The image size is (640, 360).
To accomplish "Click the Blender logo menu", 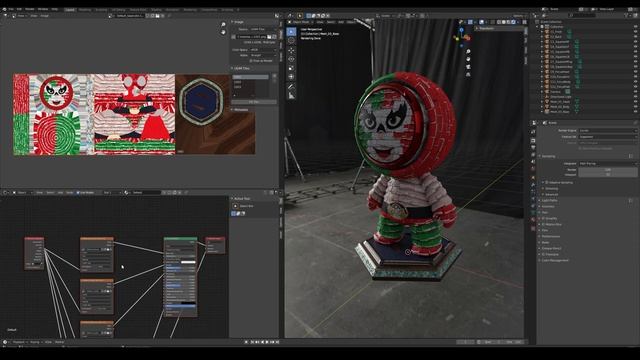I will pyautogui.click(x=4, y=9).
